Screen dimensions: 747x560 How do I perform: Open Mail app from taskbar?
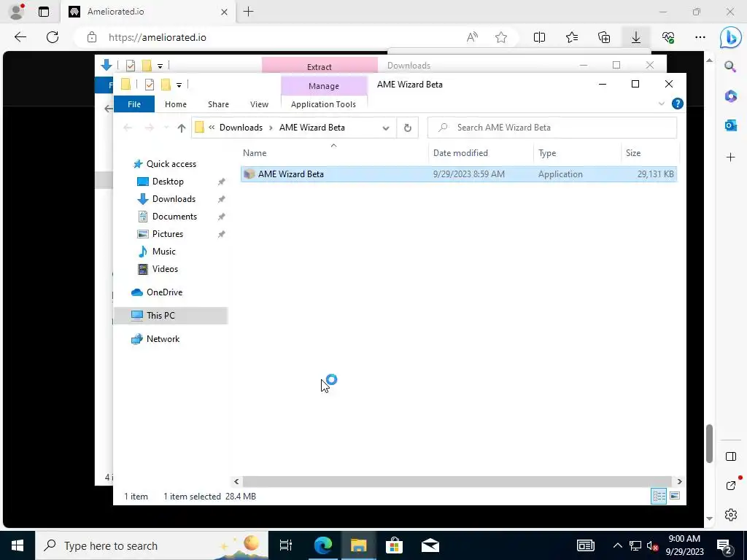click(430, 545)
